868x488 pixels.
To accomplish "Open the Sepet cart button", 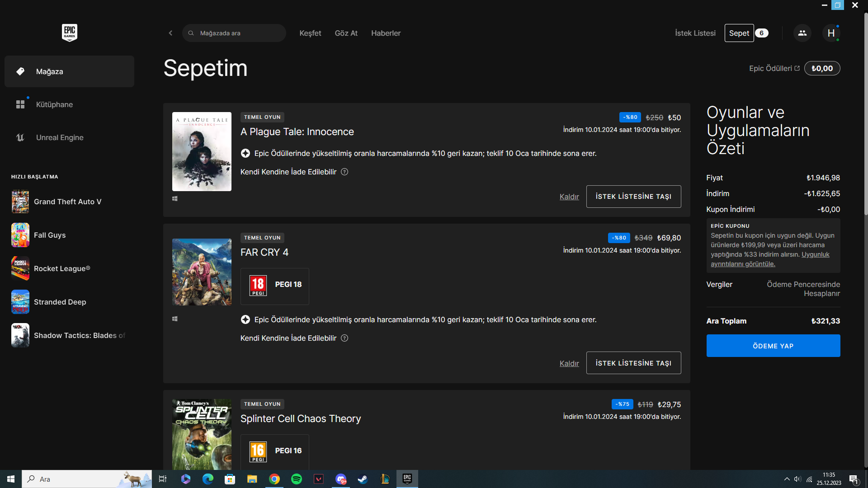I will 739,33.
